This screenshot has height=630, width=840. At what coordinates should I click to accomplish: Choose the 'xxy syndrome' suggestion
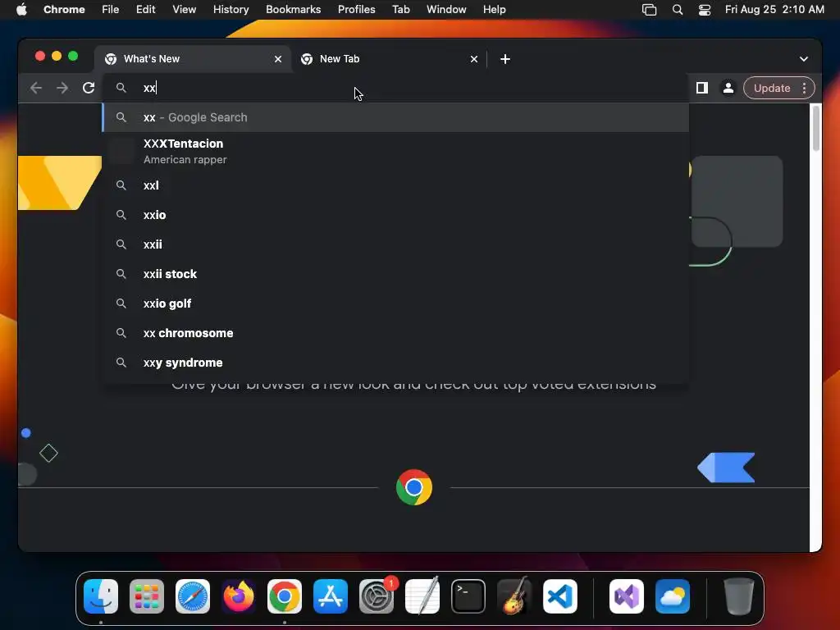click(x=395, y=363)
